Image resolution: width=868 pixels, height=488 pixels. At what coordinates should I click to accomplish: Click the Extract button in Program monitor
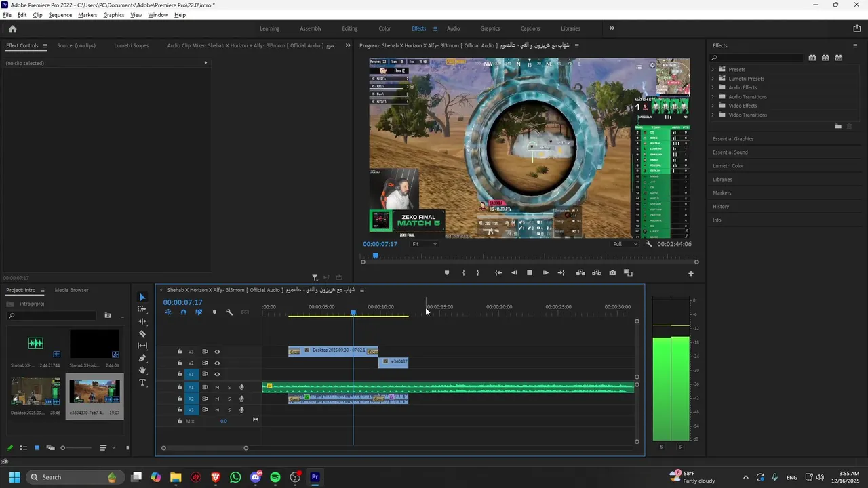pos(596,273)
